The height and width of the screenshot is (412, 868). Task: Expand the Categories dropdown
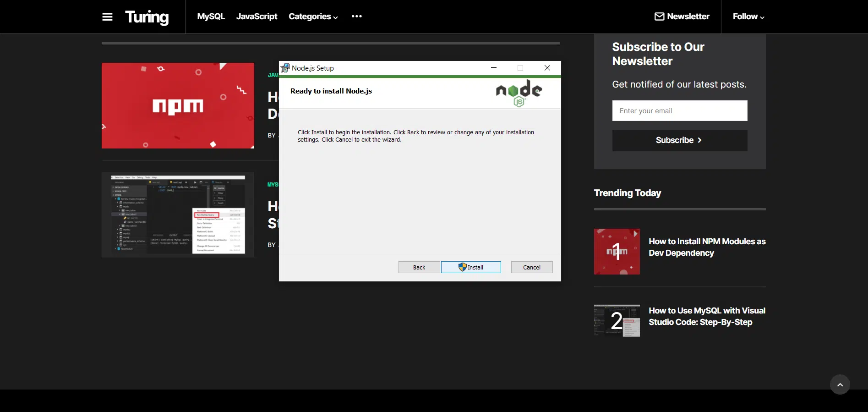[x=313, y=16]
